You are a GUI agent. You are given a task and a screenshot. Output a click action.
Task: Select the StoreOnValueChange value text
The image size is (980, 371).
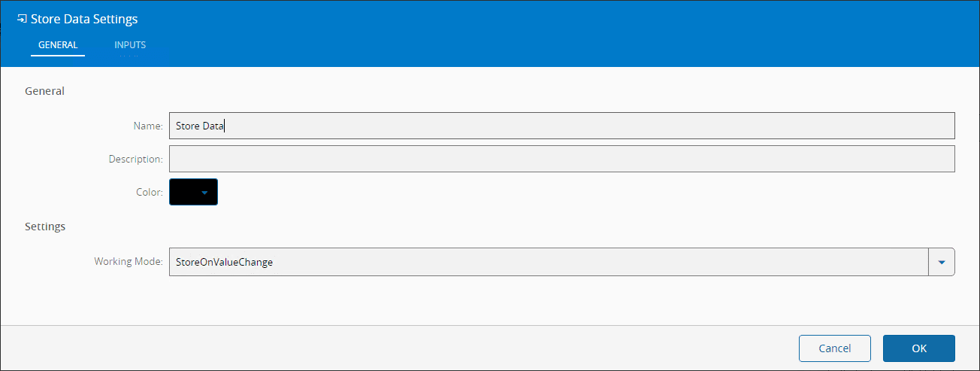[224, 262]
